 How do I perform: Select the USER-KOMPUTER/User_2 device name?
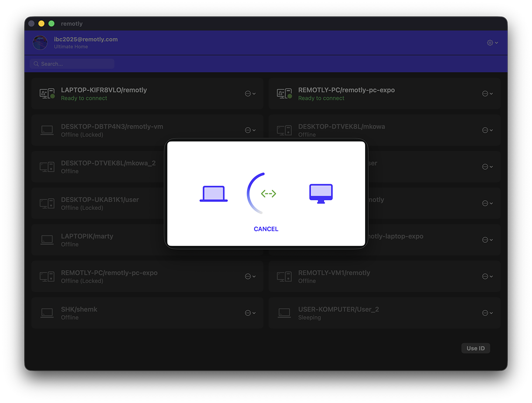pyautogui.click(x=339, y=309)
